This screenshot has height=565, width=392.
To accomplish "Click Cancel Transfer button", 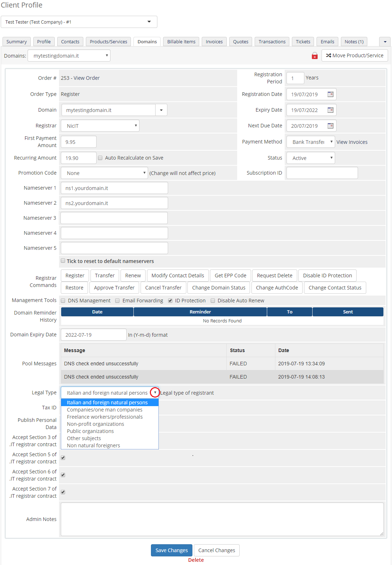I will click(163, 288).
